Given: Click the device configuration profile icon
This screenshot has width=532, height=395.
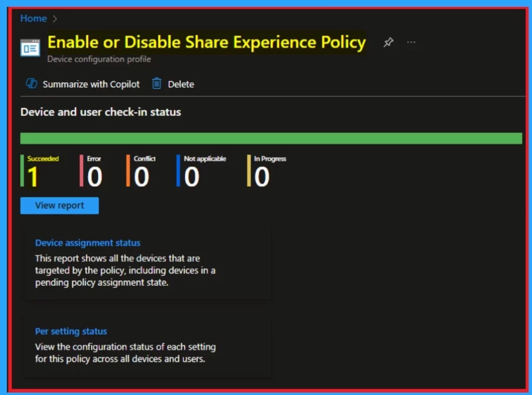Looking at the screenshot, I should click(30, 48).
